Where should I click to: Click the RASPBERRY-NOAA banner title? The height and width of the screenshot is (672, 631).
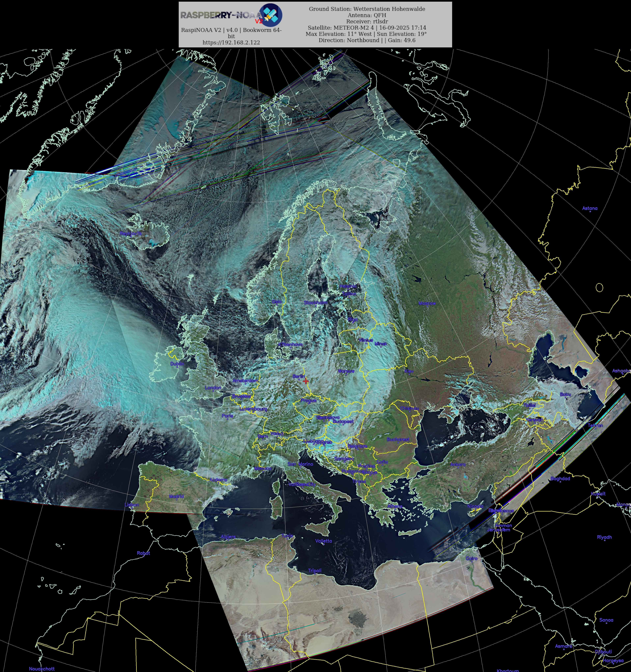coord(221,15)
